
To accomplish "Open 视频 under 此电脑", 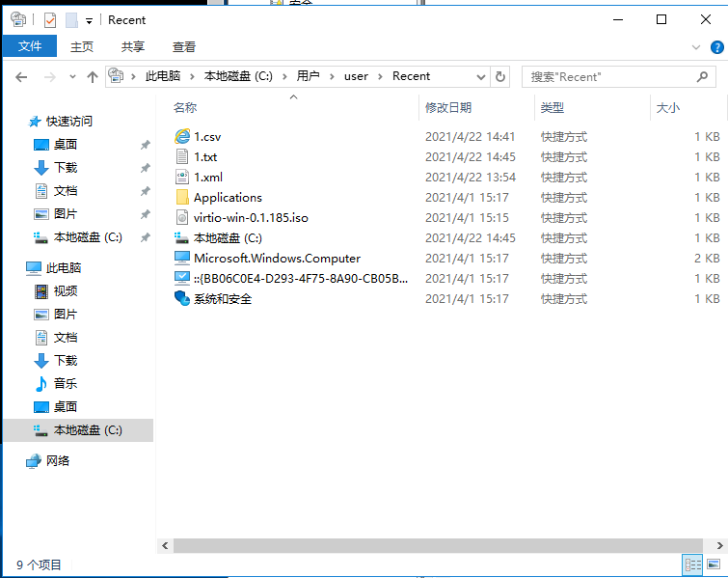I will (65, 291).
